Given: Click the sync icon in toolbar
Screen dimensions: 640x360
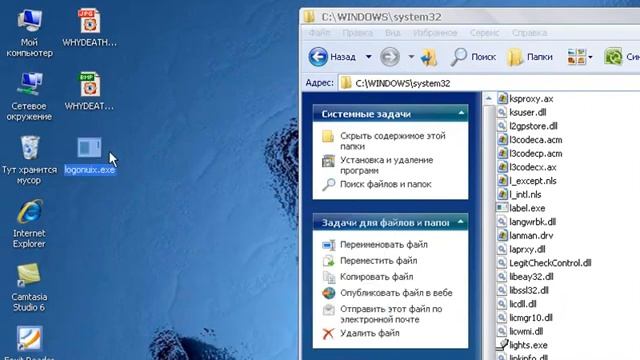Looking at the screenshot, I should click(613, 57).
